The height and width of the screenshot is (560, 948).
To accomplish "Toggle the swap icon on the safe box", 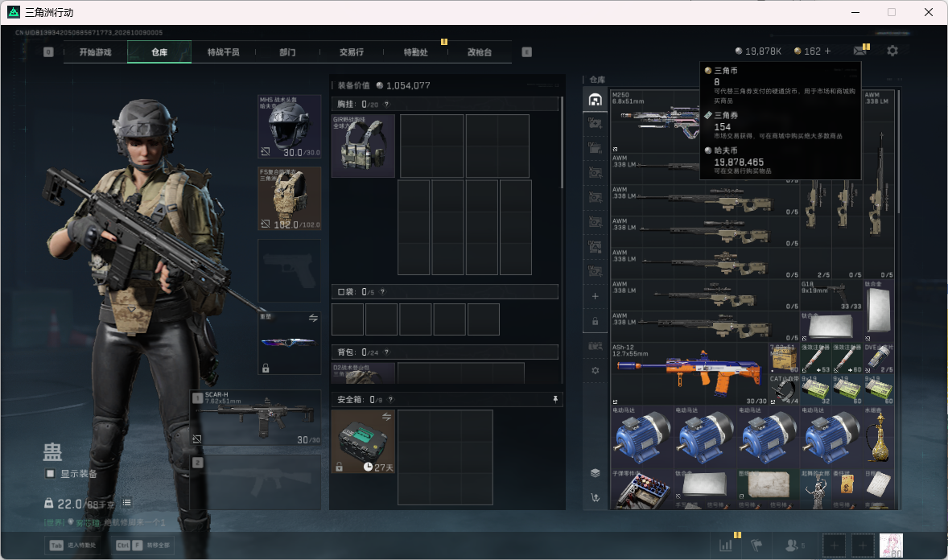I will coord(386,417).
